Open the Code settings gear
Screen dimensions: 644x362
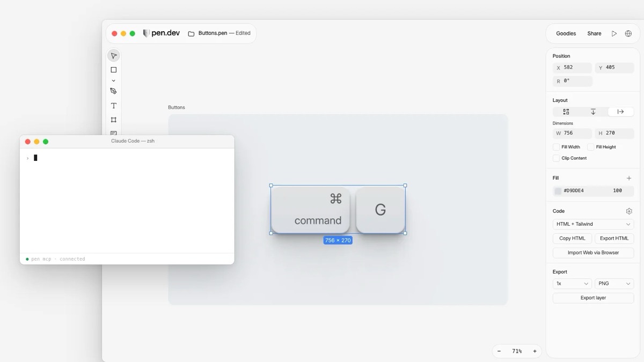pyautogui.click(x=629, y=211)
